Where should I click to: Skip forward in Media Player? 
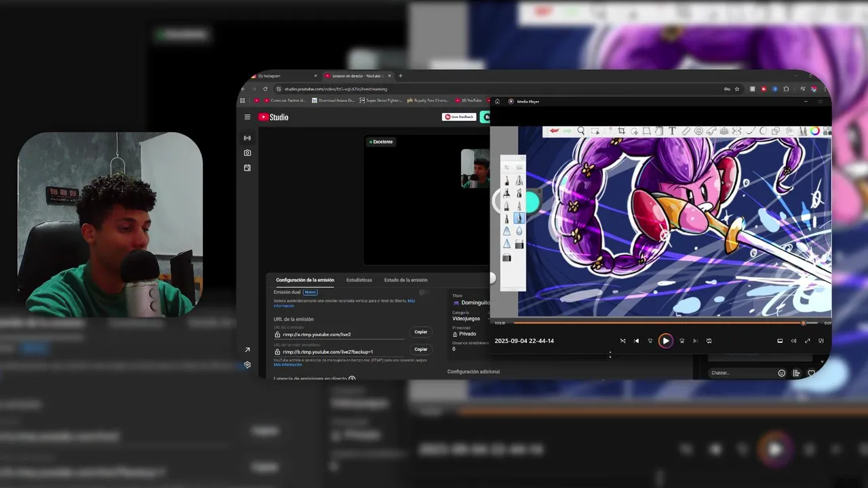point(682,341)
